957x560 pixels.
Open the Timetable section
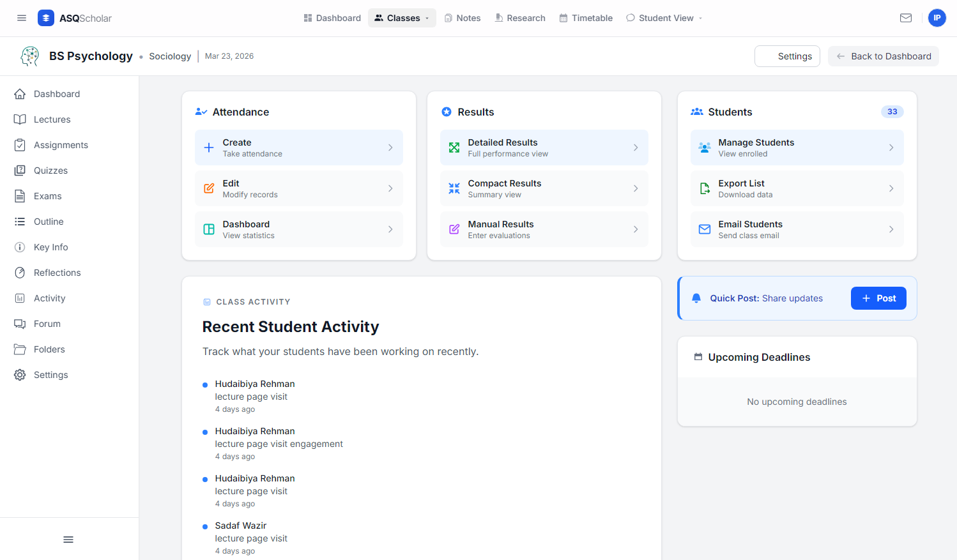[x=585, y=18]
